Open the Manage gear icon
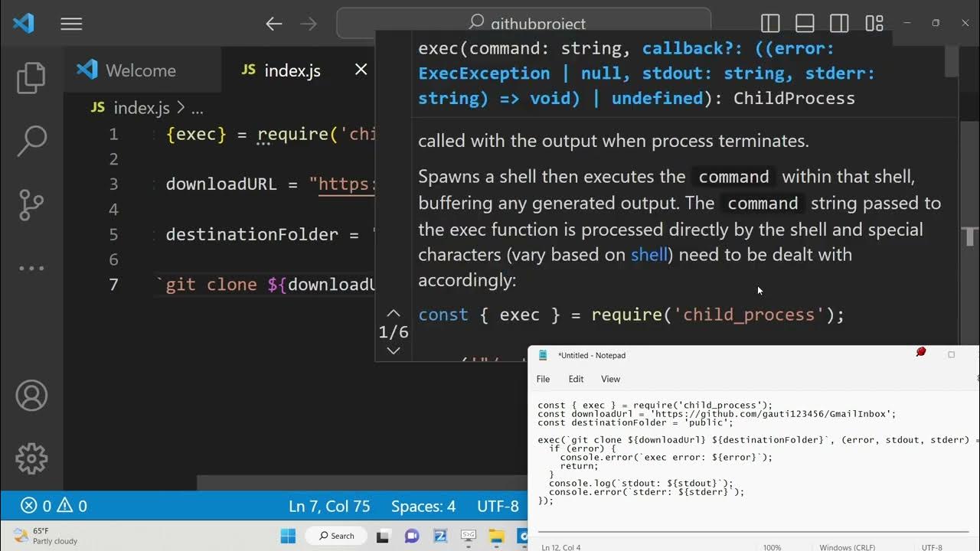Image resolution: width=980 pixels, height=551 pixels. click(x=31, y=458)
